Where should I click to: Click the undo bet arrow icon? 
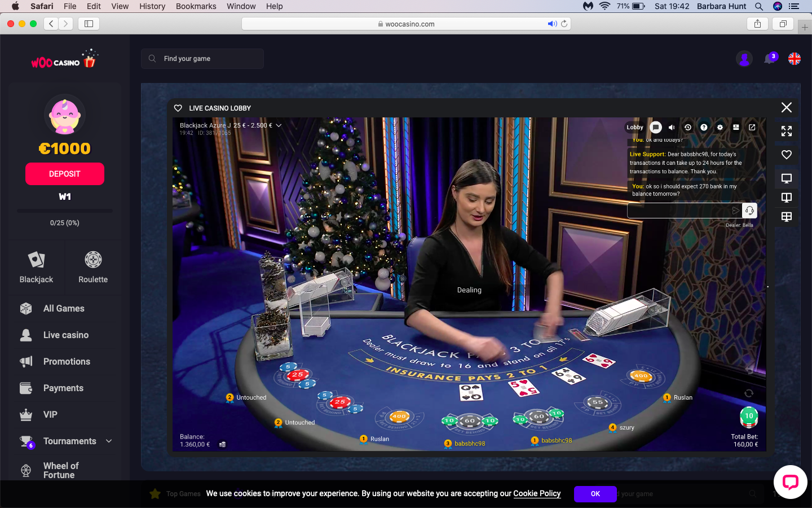(749, 370)
